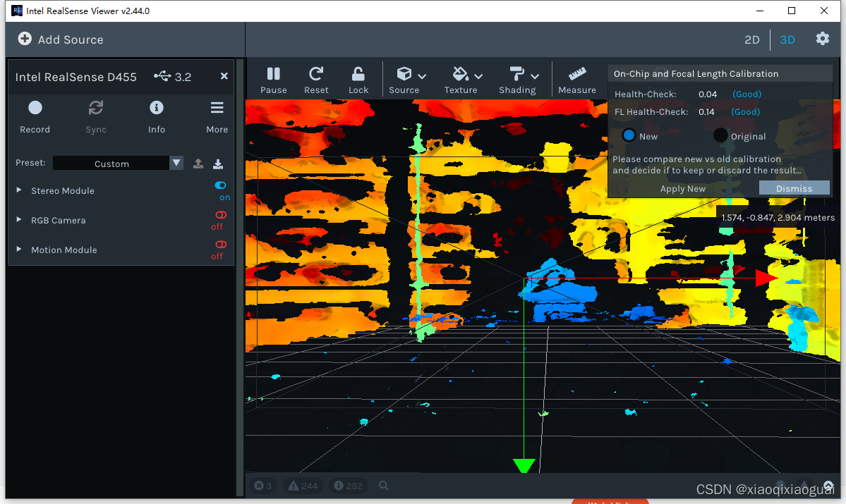This screenshot has height=504, width=846.
Task: Click the info count 292 indicator
Action: (x=348, y=486)
